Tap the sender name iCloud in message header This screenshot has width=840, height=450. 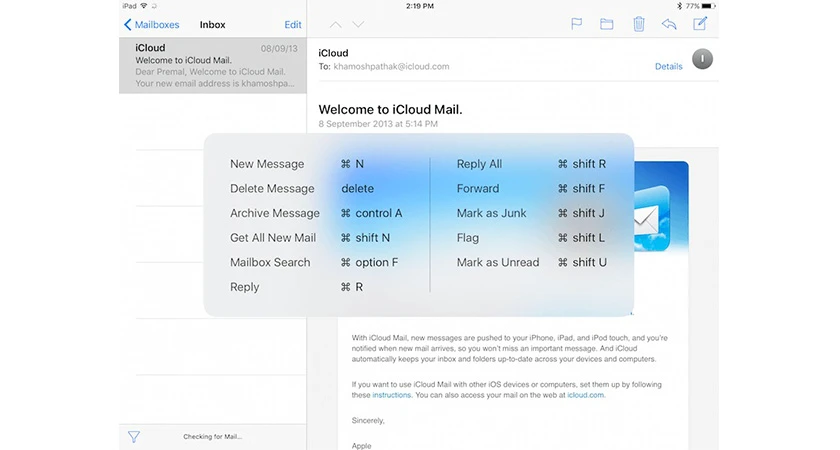coord(333,53)
